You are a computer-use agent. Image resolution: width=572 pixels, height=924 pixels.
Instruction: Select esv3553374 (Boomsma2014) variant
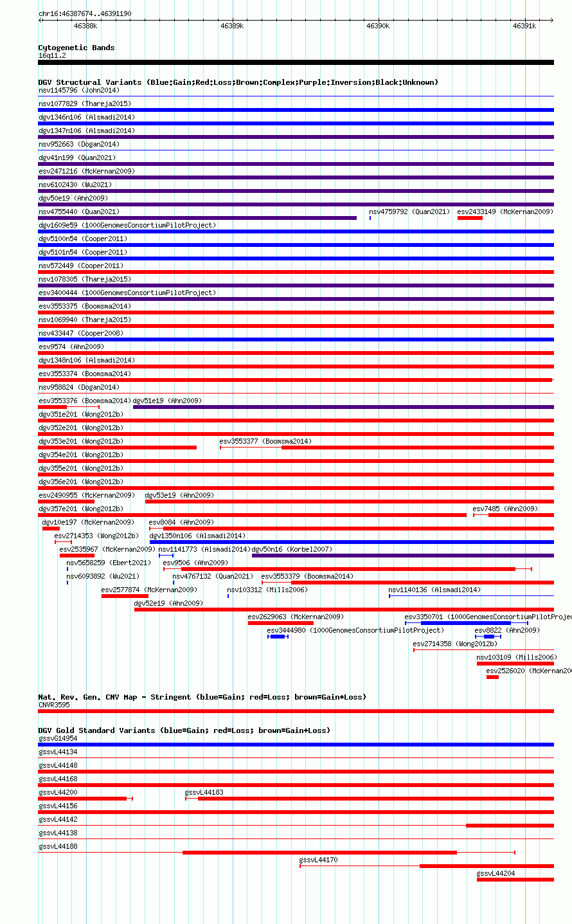[x=296, y=380]
